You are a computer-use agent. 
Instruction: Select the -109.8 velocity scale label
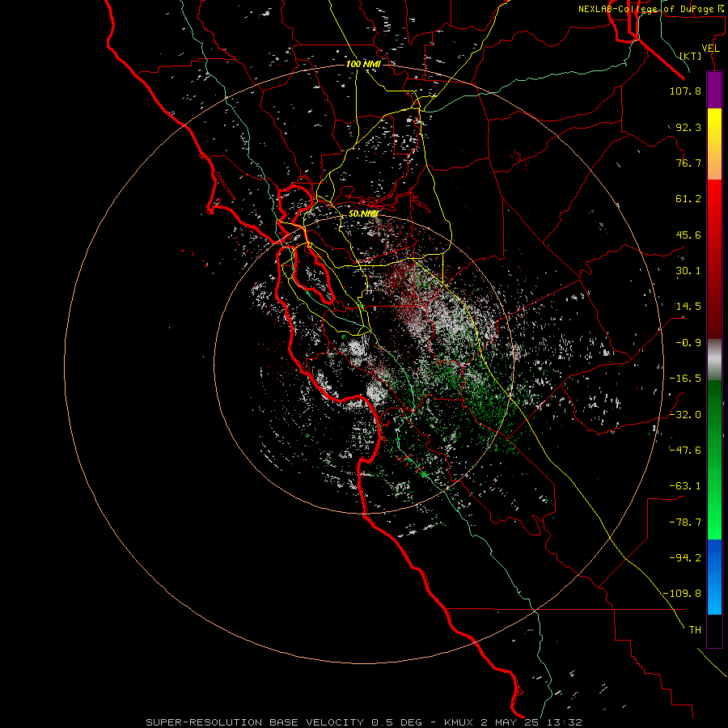pyautogui.click(x=682, y=594)
